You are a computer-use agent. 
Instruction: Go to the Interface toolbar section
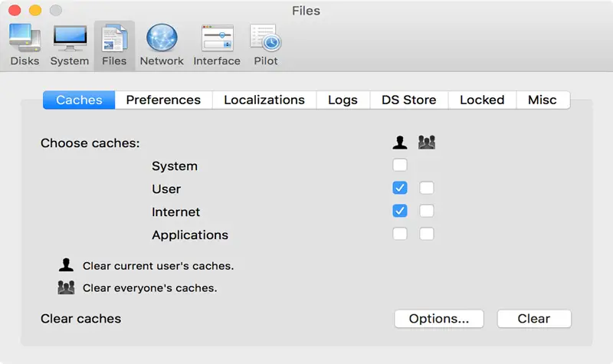point(217,44)
